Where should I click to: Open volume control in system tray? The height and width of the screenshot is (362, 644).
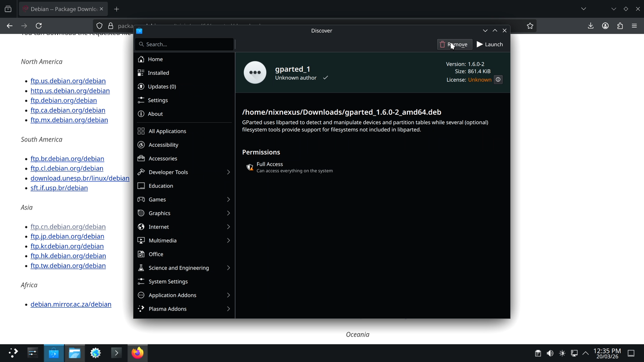[x=550, y=354]
